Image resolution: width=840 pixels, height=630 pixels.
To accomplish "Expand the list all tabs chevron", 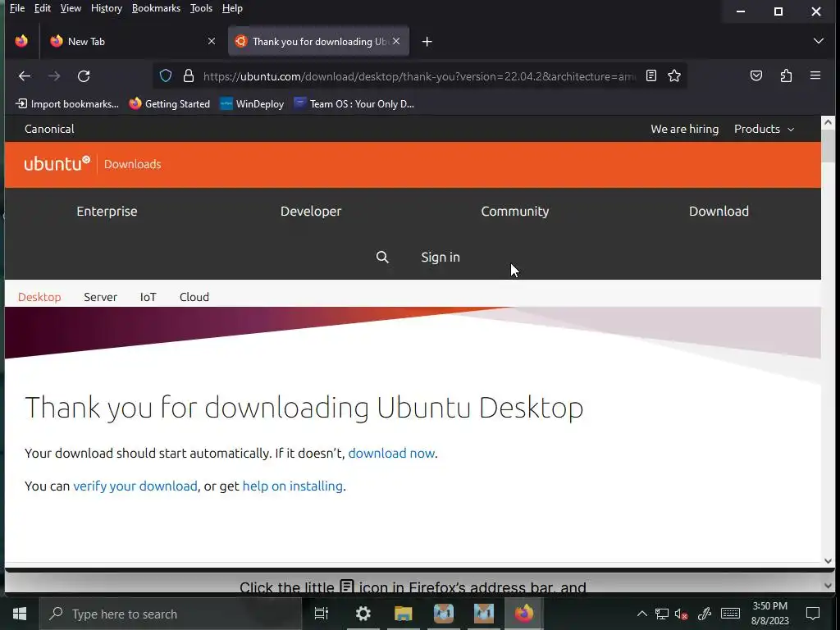I will click(x=818, y=41).
